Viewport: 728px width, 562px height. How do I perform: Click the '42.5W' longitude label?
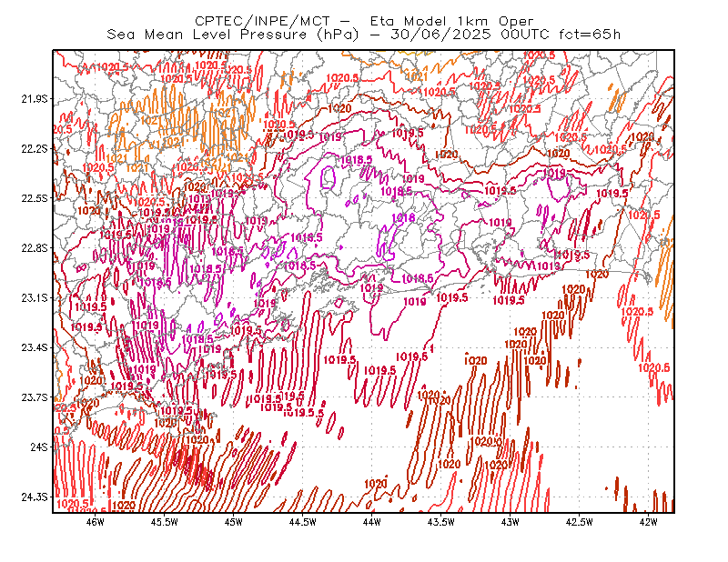579,522
